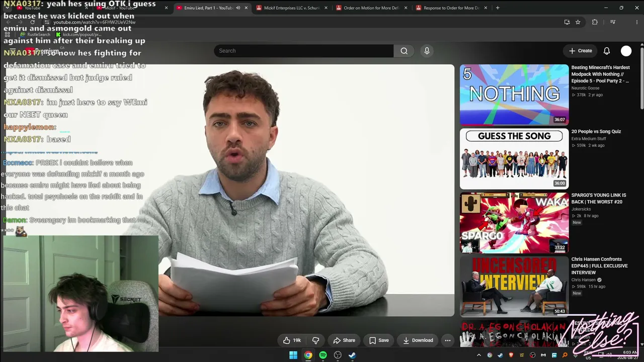Viewport: 644px width, 362px height.
Task: Click the YouTube search magnifier button
Action: coord(404,51)
